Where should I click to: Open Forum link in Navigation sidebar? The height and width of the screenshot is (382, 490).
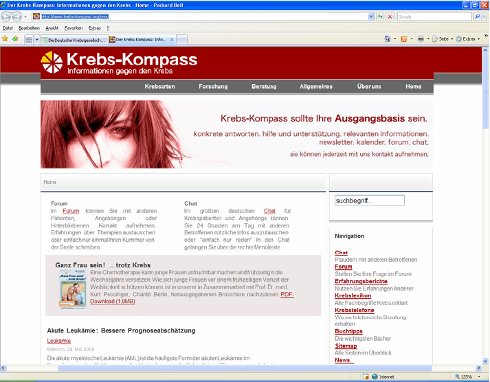[343, 267]
